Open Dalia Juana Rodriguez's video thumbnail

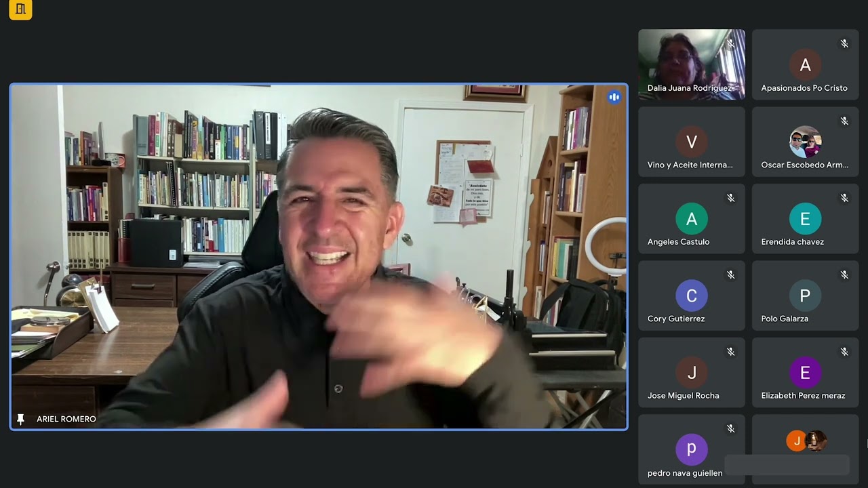coord(692,64)
